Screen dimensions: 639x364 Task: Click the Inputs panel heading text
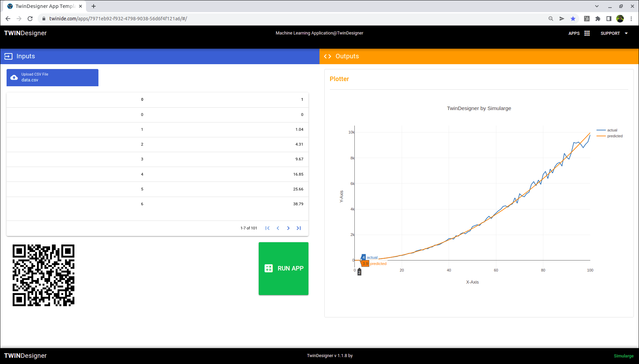pyautogui.click(x=26, y=56)
